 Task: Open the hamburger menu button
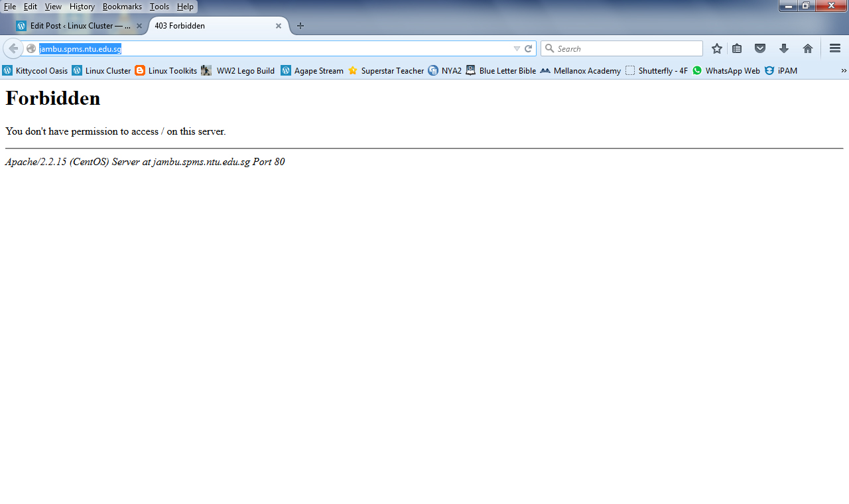[x=835, y=48]
